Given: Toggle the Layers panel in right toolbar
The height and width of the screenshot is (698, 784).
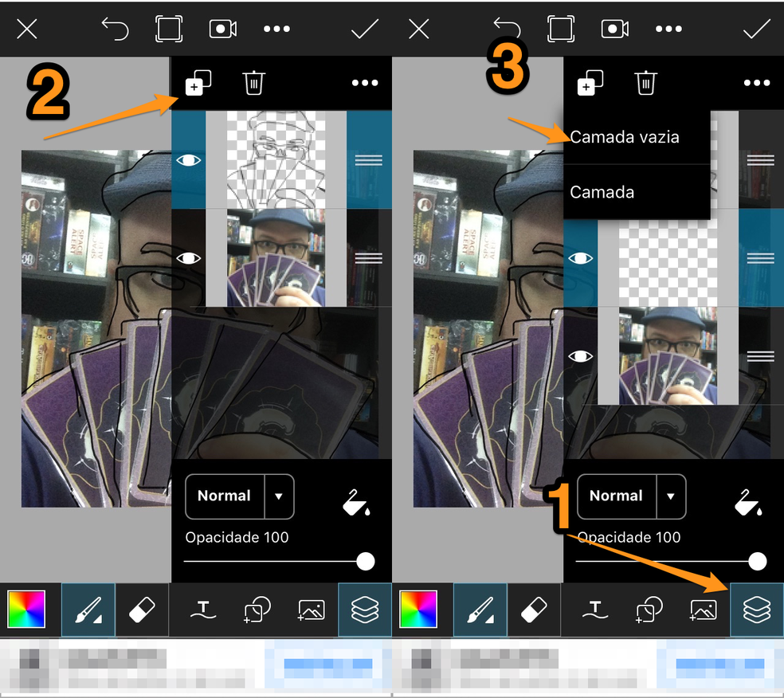Looking at the screenshot, I should click(x=757, y=610).
